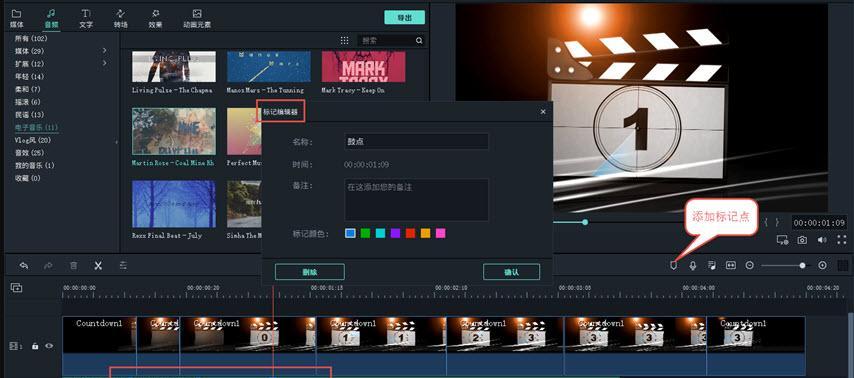Click the redo arrow in timeline toolbar

pyautogui.click(x=48, y=265)
